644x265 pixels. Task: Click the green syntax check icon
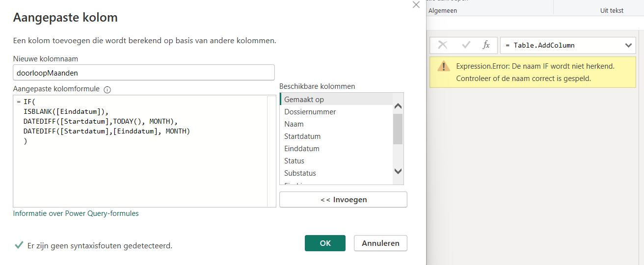(19, 245)
